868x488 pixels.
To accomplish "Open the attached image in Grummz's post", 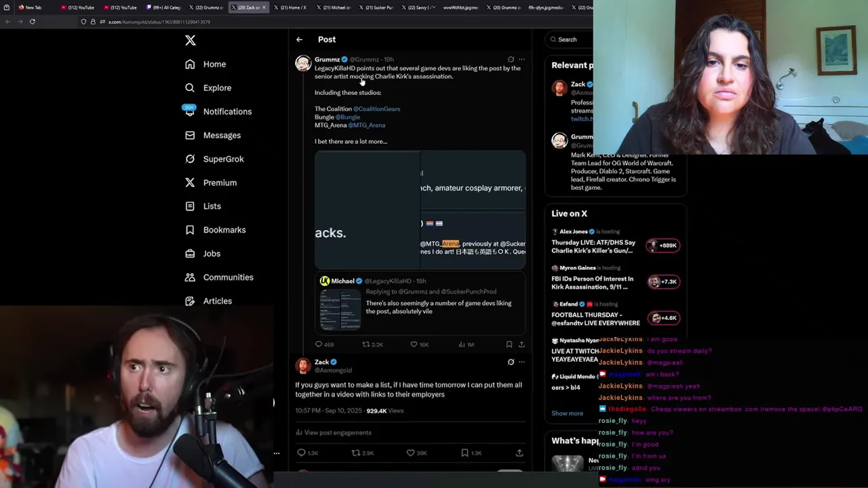I will (420, 210).
